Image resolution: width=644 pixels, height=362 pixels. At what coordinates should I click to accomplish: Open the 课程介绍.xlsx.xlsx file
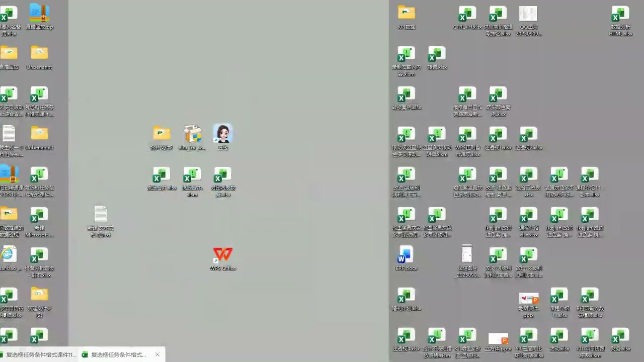tap(529, 222)
